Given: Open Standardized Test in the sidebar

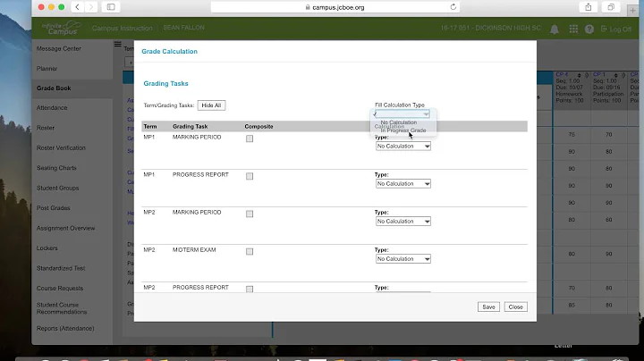Looking at the screenshot, I should click(61, 268).
